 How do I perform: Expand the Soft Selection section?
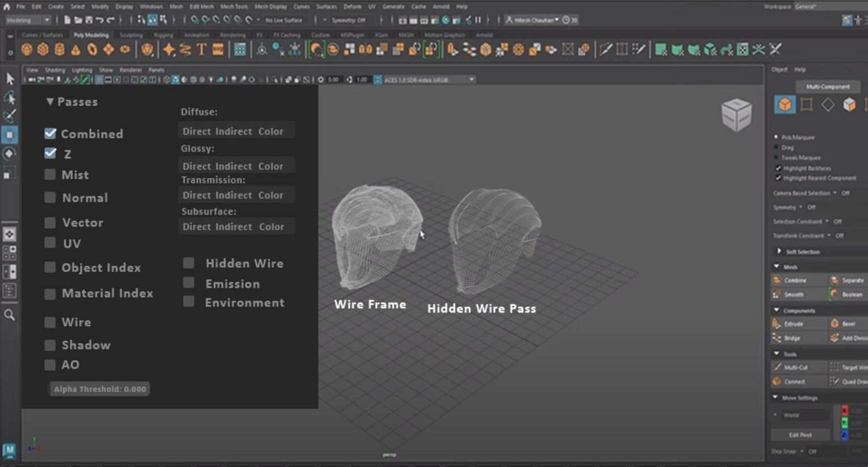coord(778,251)
